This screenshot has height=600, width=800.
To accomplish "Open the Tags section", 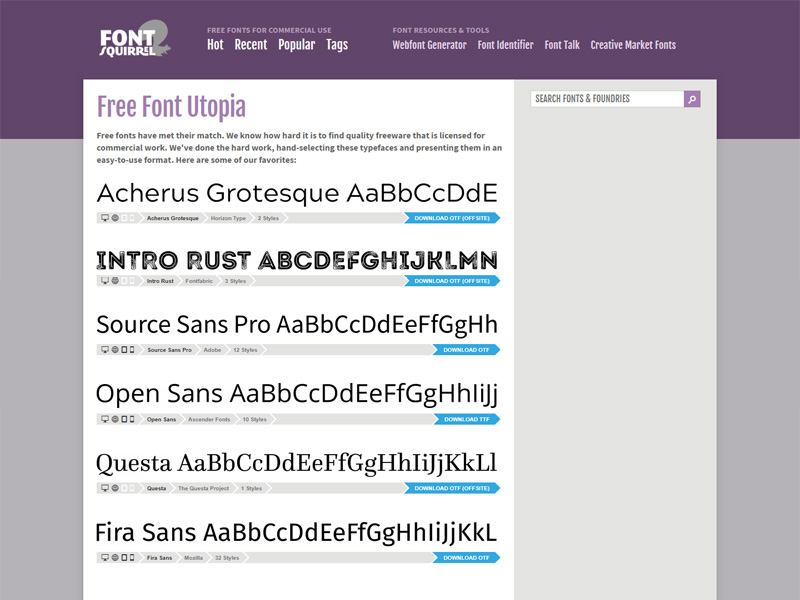I will coord(336,44).
